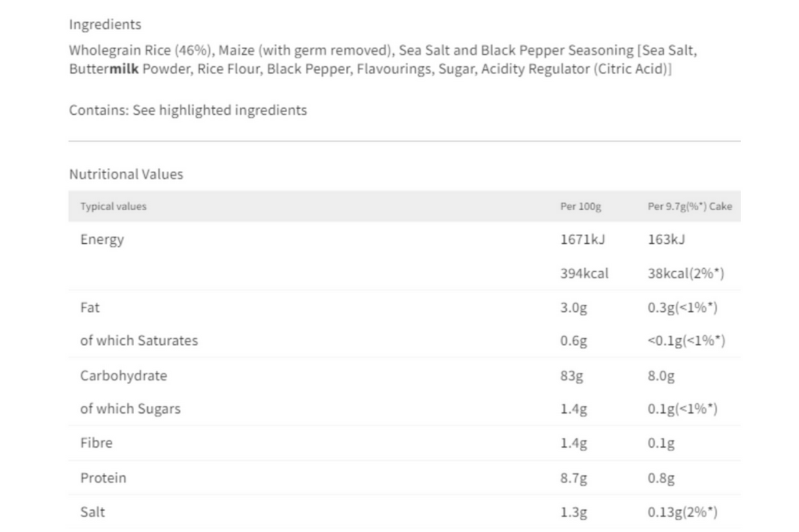Image resolution: width=799 pixels, height=532 pixels.
Task: Select the Nutritional Values heading
Action: click(x=126, y=174)
